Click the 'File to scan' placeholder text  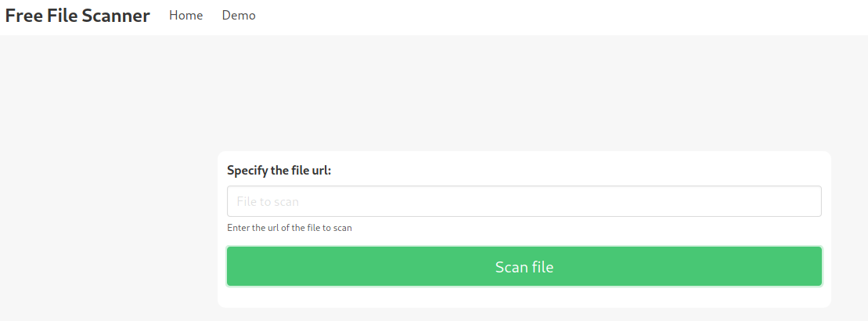click(268, 202)
